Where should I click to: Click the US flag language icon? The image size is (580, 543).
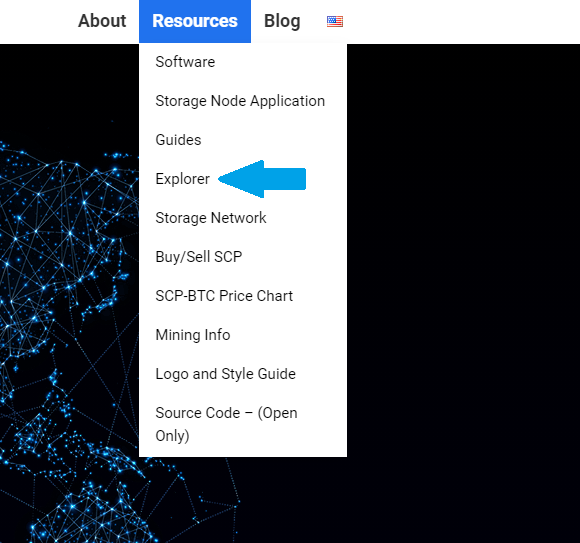click(x=335, y=21)
